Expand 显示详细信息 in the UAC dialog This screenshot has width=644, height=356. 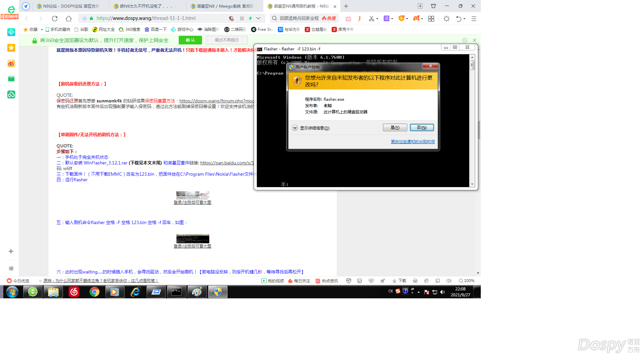[295, 128]
